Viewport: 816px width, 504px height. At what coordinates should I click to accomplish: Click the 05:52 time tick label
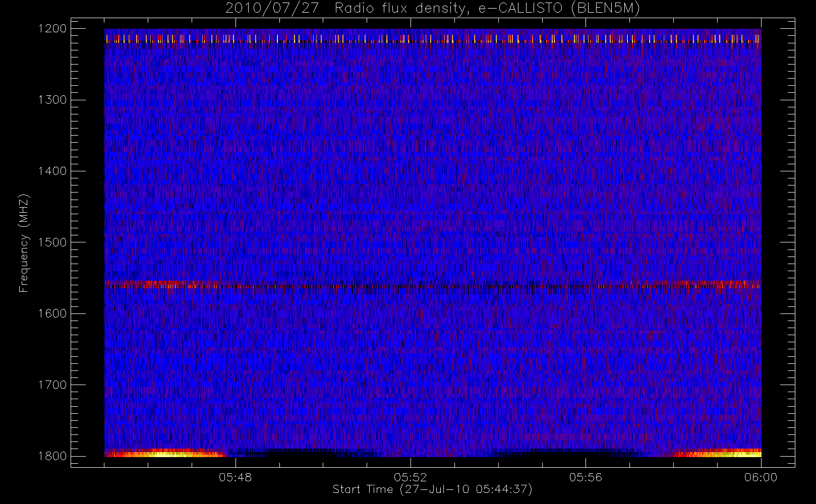pos(411,477)
